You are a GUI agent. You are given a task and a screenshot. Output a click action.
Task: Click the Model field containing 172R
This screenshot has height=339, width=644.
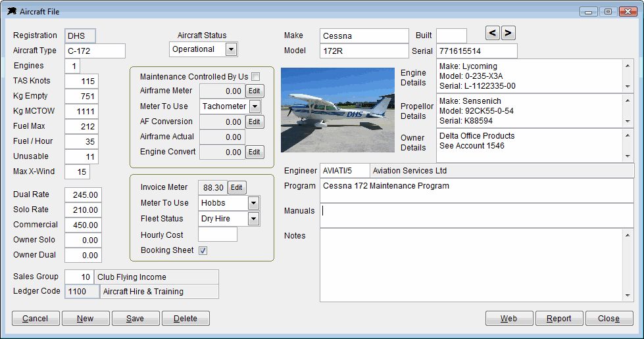pyautogui.click(x=364, y=51)
